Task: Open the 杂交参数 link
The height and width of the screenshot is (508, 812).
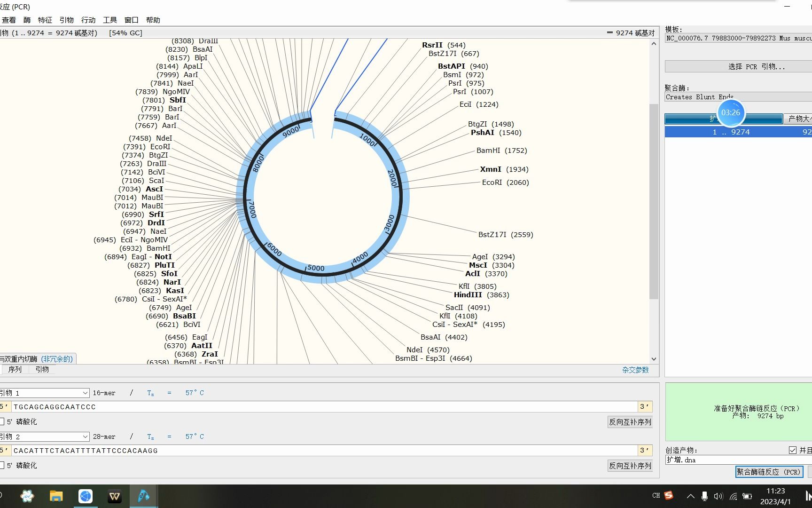Action: point(635,370)
